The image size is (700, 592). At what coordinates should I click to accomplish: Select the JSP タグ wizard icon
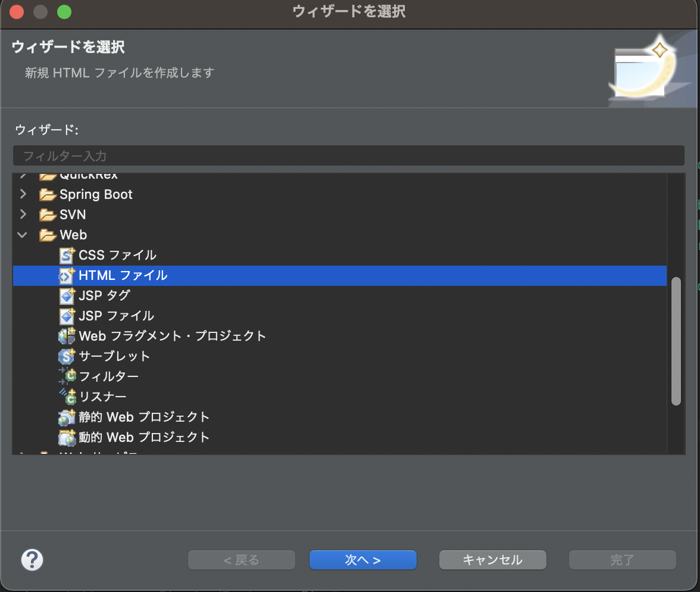66,295
